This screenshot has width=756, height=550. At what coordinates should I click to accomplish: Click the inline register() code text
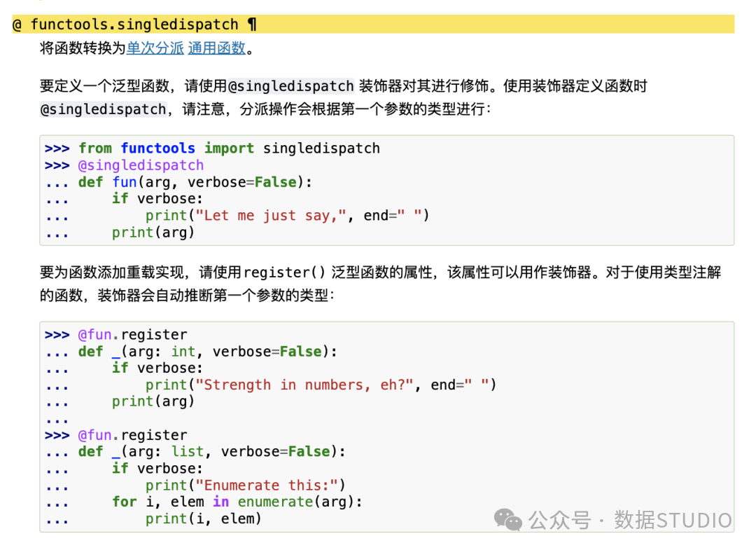pyautogui.click(x=284, y=273)
